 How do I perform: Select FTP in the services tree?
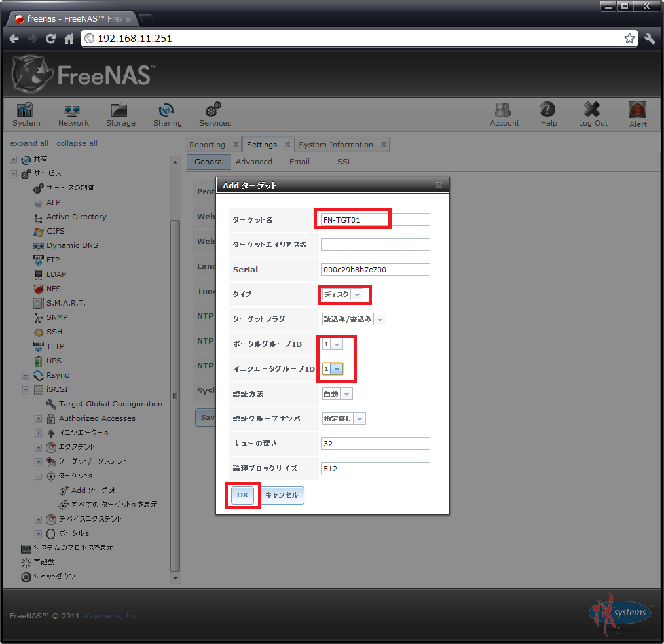53,260
